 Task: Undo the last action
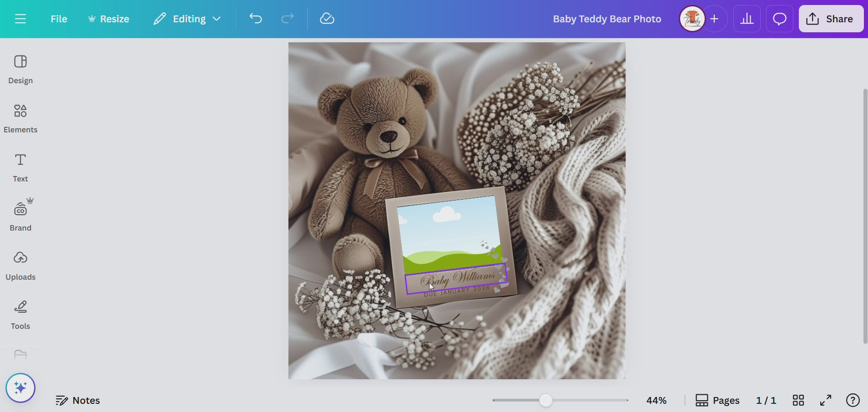[256, 19]
